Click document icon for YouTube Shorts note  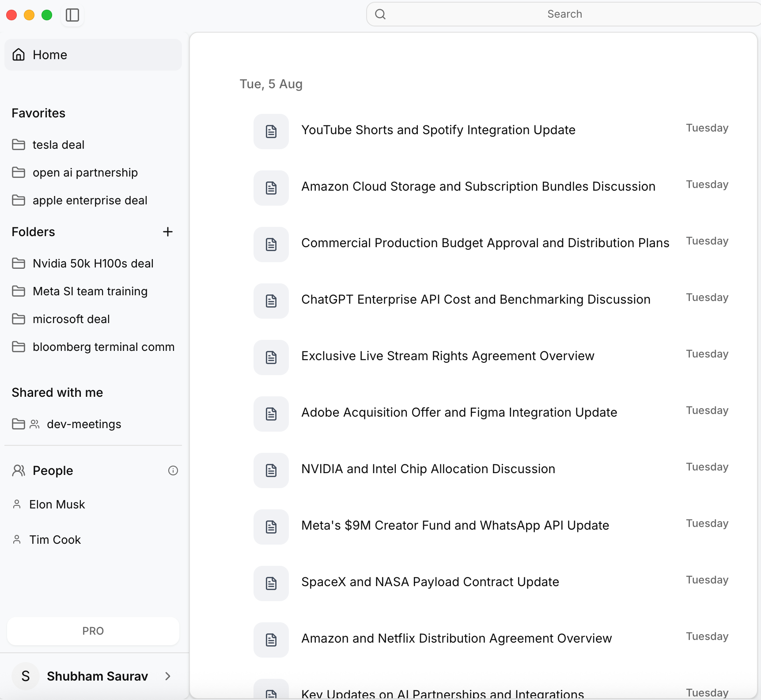(271, 132)
